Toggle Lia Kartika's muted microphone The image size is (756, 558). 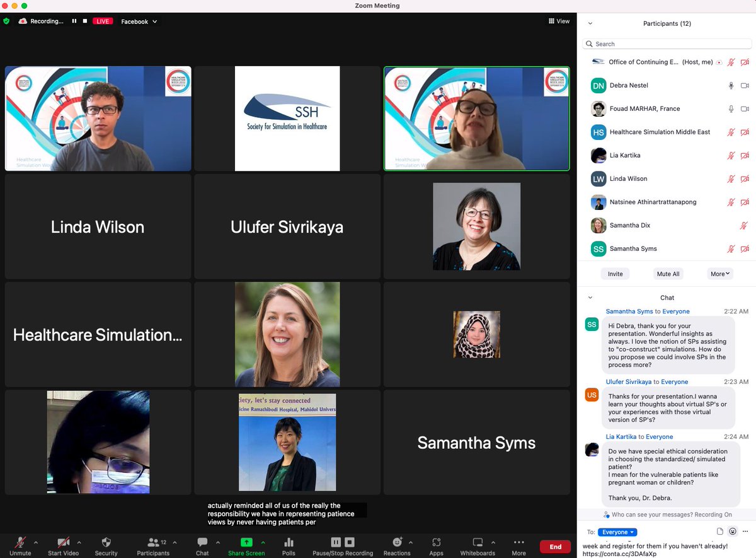click(x=731, y=155)
